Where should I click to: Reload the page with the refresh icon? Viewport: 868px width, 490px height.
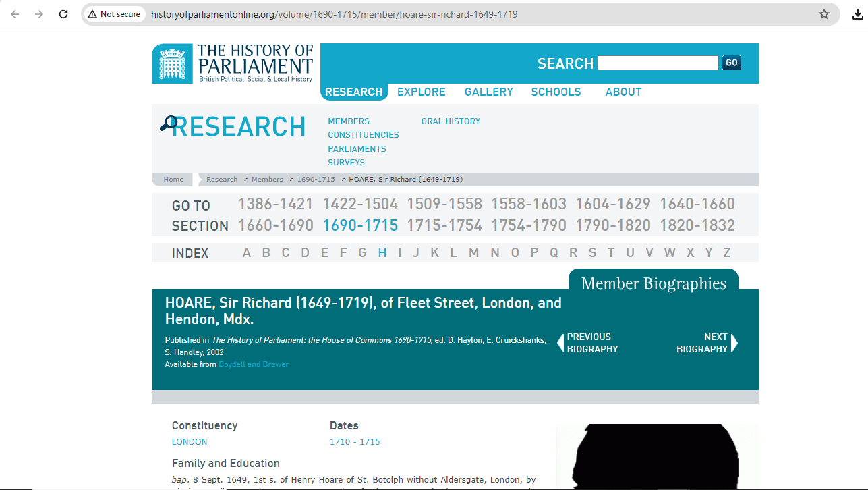tap(63, 14)
